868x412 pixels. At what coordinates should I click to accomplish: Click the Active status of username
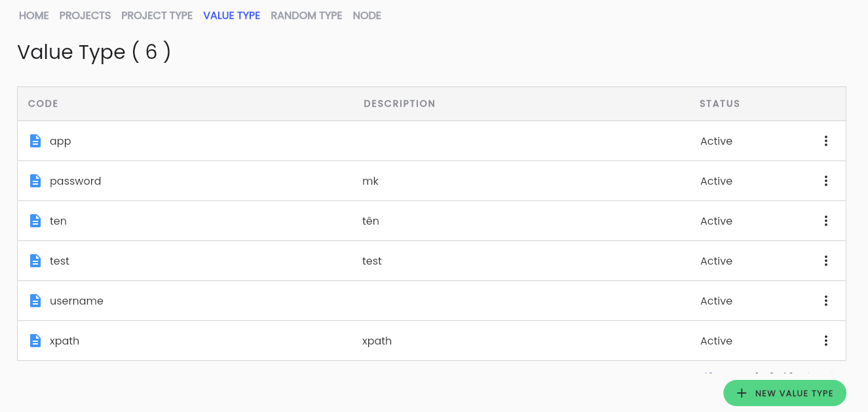click(716, 301)
